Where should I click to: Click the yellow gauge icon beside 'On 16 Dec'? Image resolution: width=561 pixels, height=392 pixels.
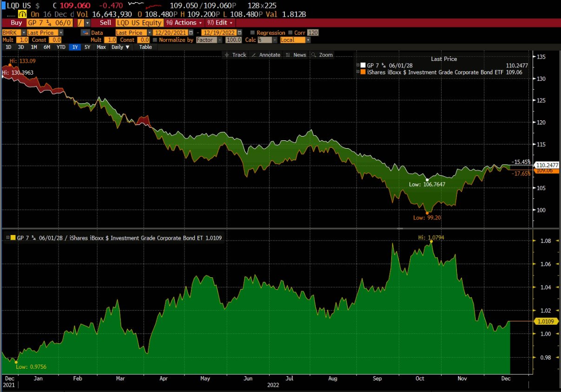pyautogui.click(x=22, y=14)
